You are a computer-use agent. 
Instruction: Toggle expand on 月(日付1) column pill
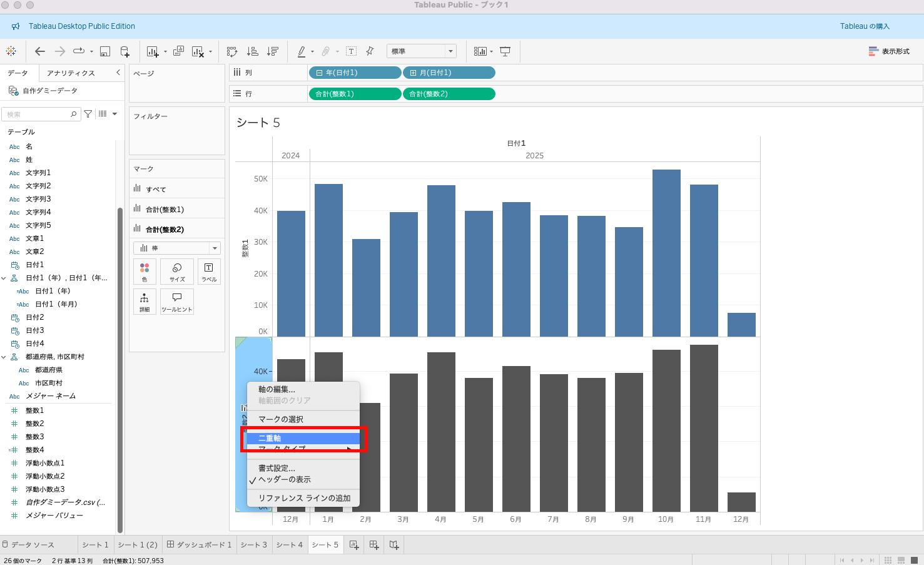coord(413,73)
